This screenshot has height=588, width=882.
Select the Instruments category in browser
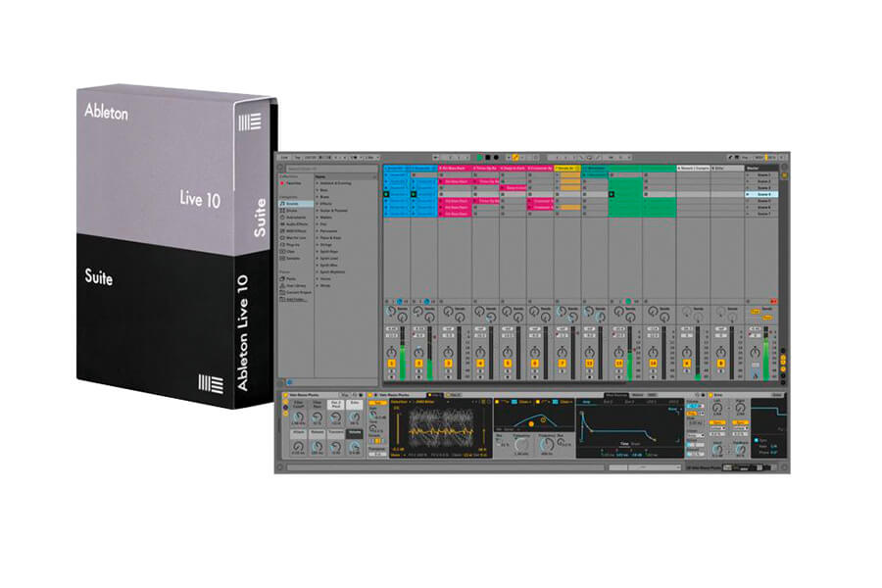coord(295,218)
